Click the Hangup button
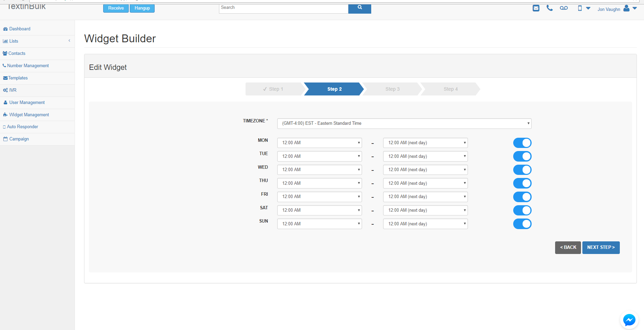This screenshot has width=644, height=330. pos(142,8)
